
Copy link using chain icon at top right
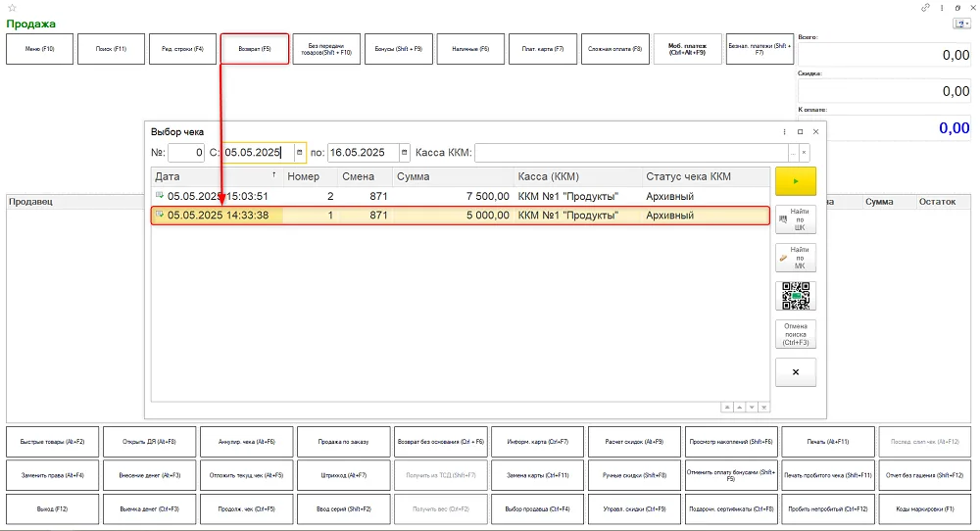click(926, 8)
